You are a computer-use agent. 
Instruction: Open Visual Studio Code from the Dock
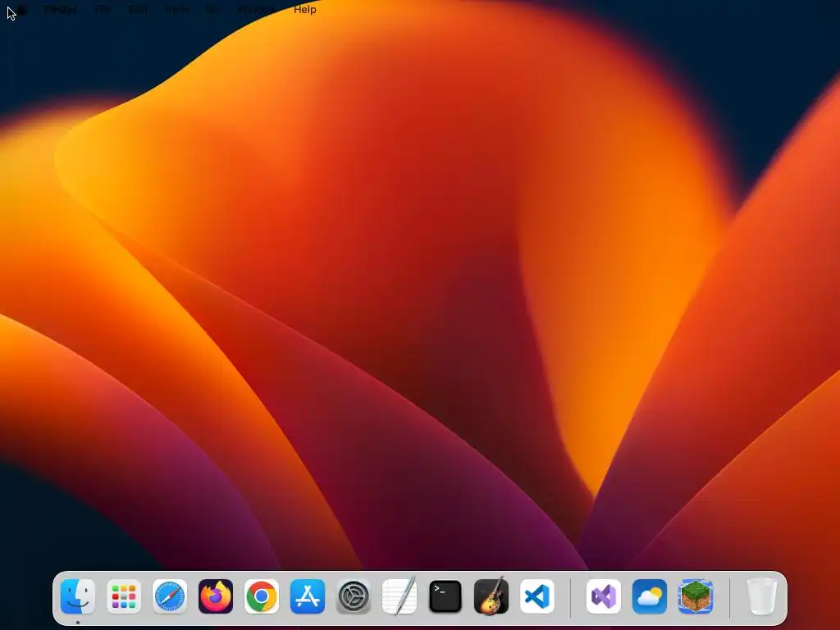[x=537, y=596]
